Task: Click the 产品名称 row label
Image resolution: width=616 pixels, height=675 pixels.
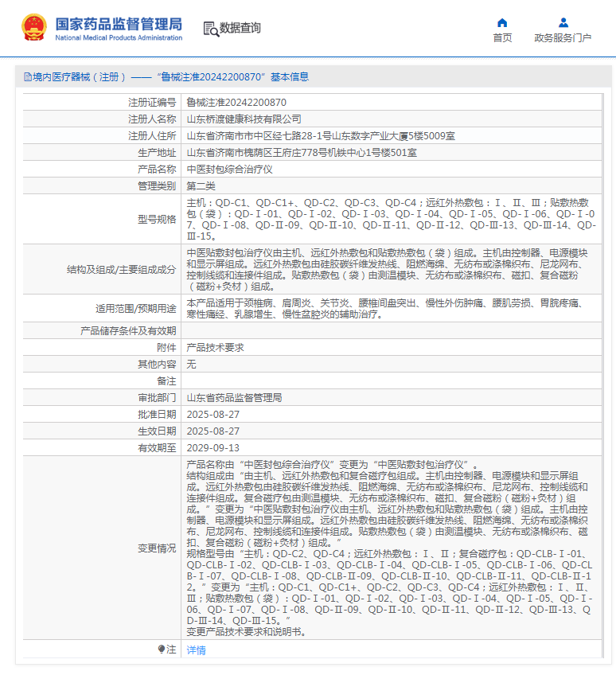Action: point(157,170)
